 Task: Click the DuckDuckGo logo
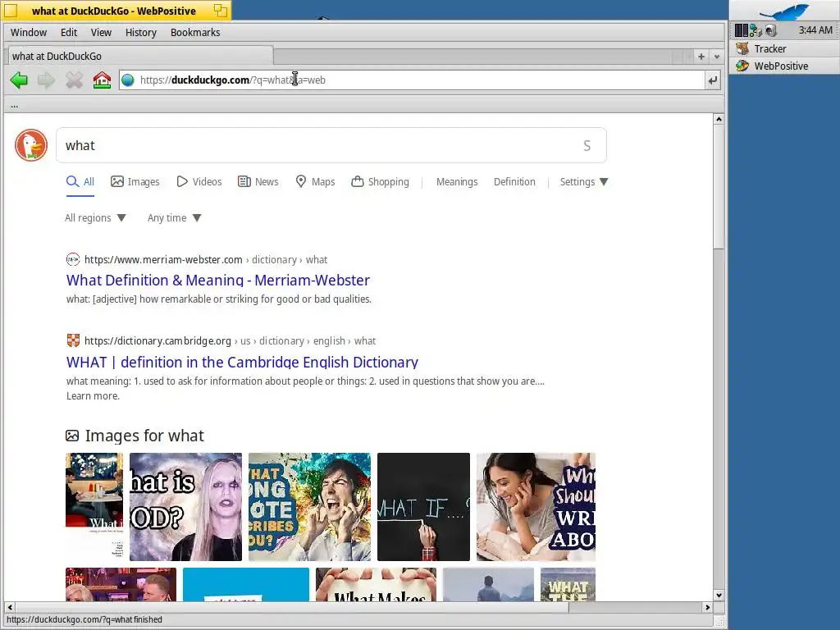click(31, 145)
